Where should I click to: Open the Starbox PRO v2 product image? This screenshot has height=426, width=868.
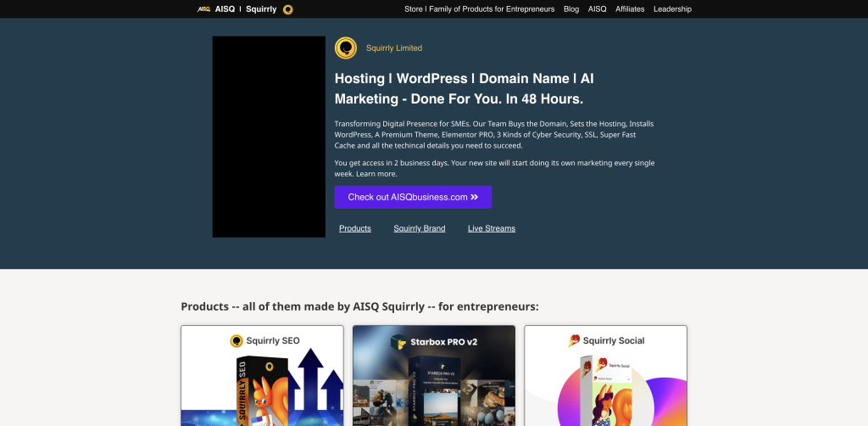(434, 376)
